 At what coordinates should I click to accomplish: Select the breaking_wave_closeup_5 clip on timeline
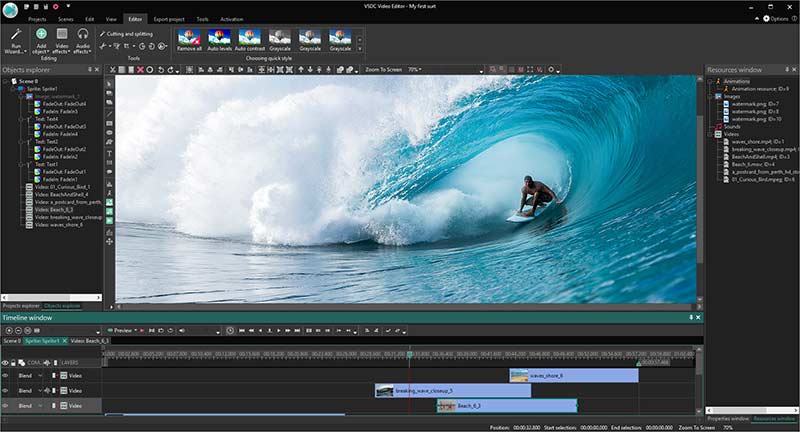453,391
